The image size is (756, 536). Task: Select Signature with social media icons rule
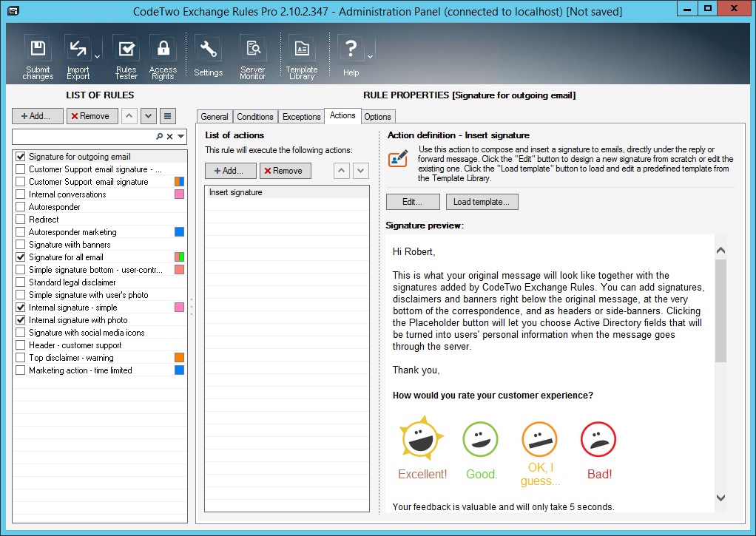[100, 332]
